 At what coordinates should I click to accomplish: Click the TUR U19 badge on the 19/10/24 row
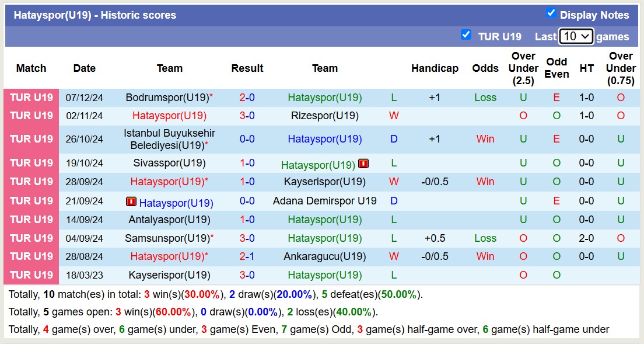pos(31,162)
